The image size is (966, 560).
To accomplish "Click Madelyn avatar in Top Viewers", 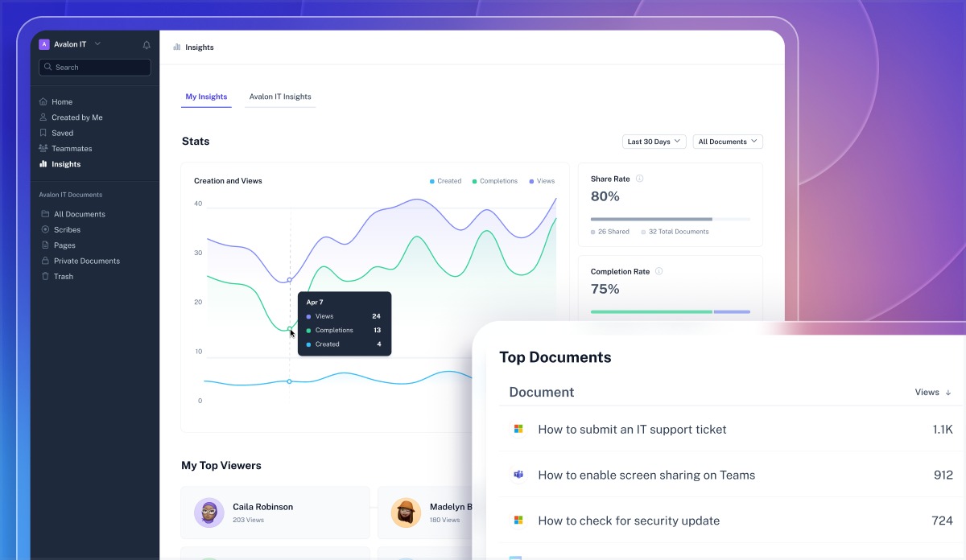I will (x=406, y=513).
